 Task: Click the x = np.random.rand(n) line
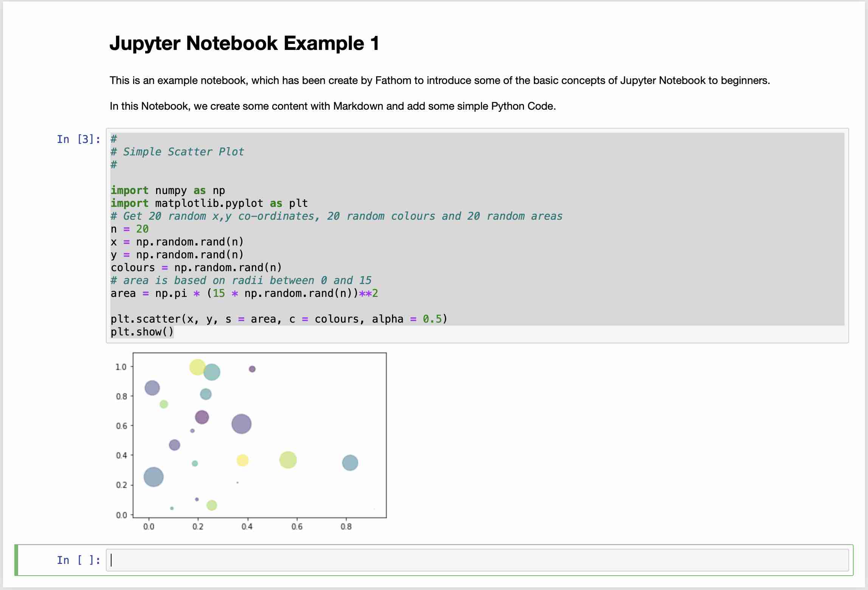[x=177, y=242]
